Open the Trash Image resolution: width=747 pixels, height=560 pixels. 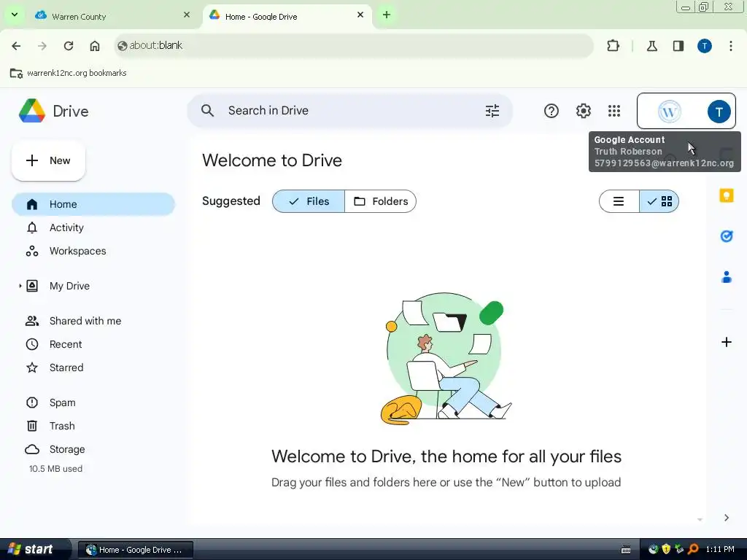click(93, 426)
